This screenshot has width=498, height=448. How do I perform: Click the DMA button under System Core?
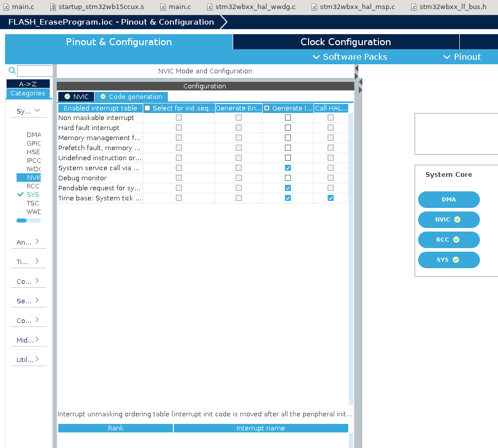click(x=449, y=199)
